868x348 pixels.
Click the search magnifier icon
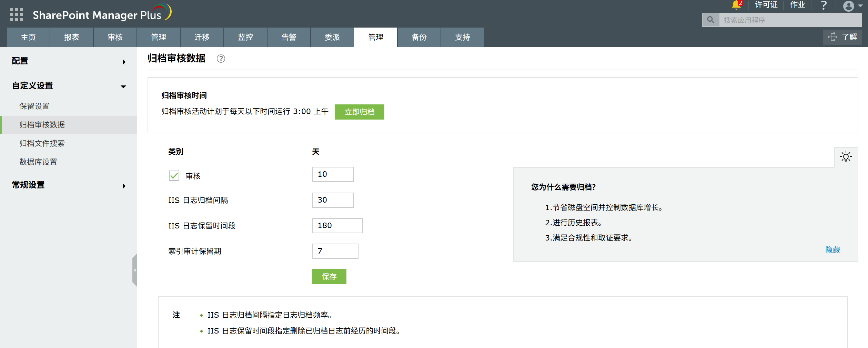(710, 20)
